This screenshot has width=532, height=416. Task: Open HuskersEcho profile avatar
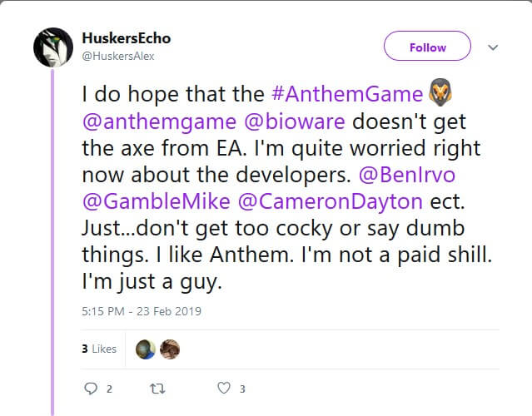(53, 47)
